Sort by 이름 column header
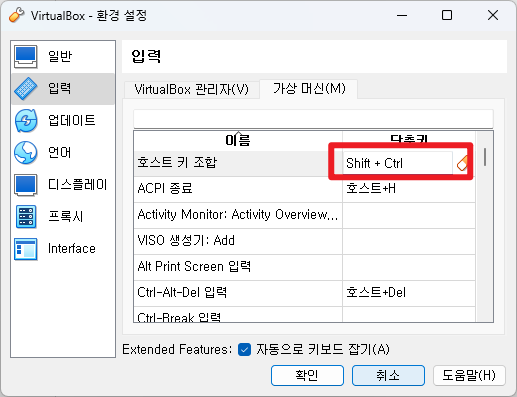Screen dimensions: 517x397 pos(238,140)
